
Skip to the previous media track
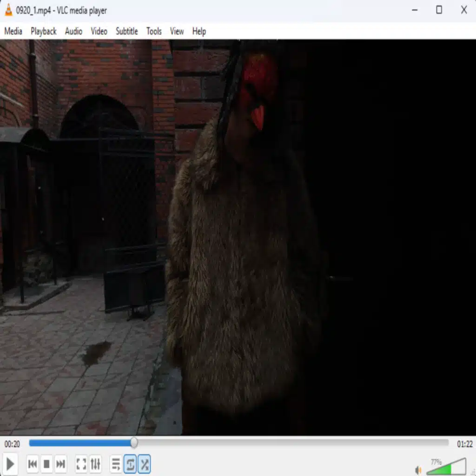tap(33, 464)
